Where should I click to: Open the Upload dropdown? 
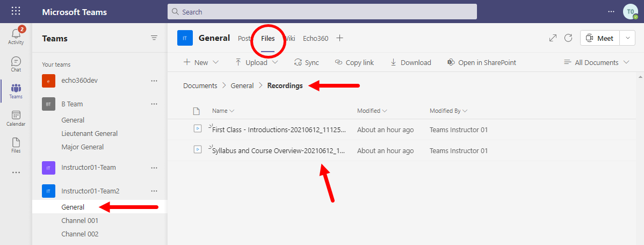coord(256,62)
